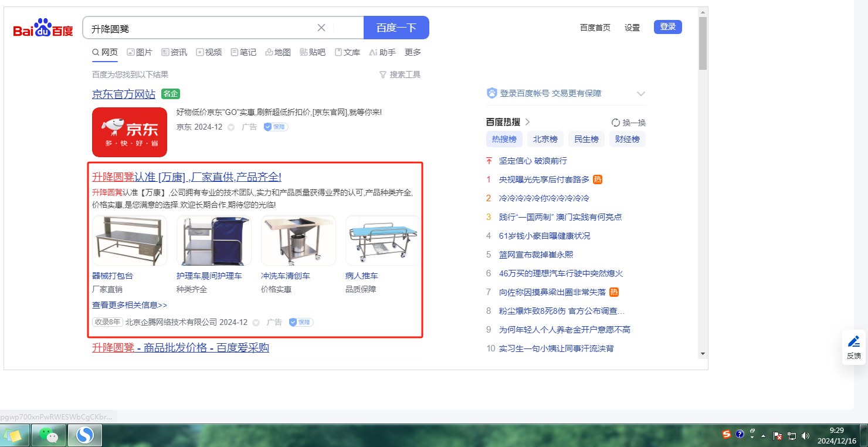Open the AI 助手 tab
The image size is (868, 447).
(382, 52)
